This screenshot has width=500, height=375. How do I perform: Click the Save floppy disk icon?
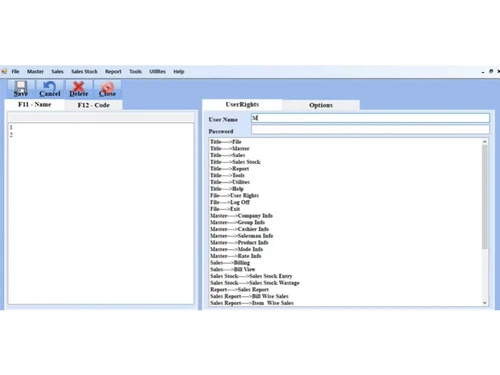[x=21, y=87]
